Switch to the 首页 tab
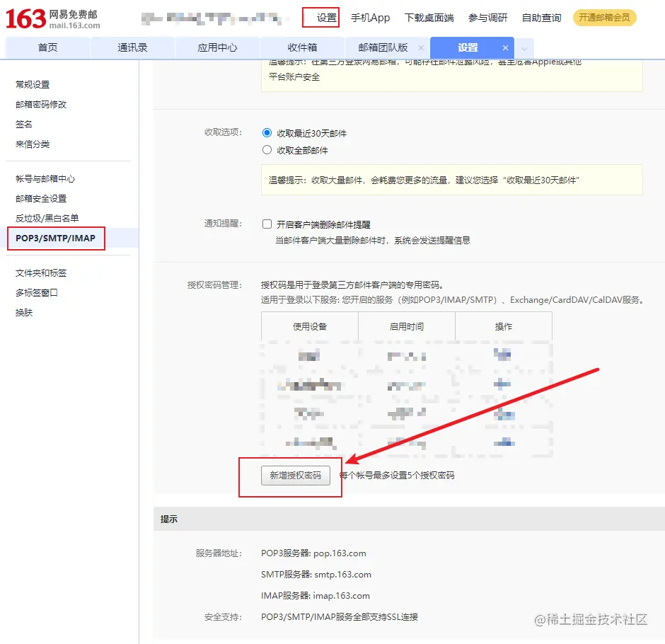The image size is (665, 644). tap(47, 47)
